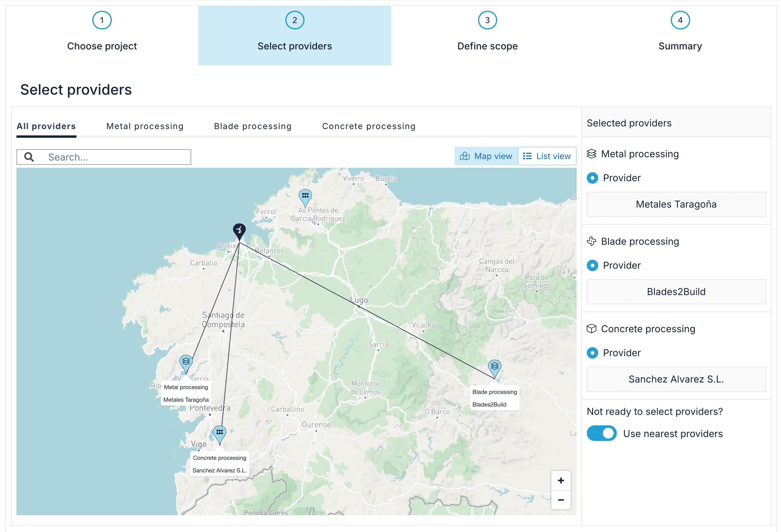Select Provider radio under Metal processing

(x=592, y=178)
